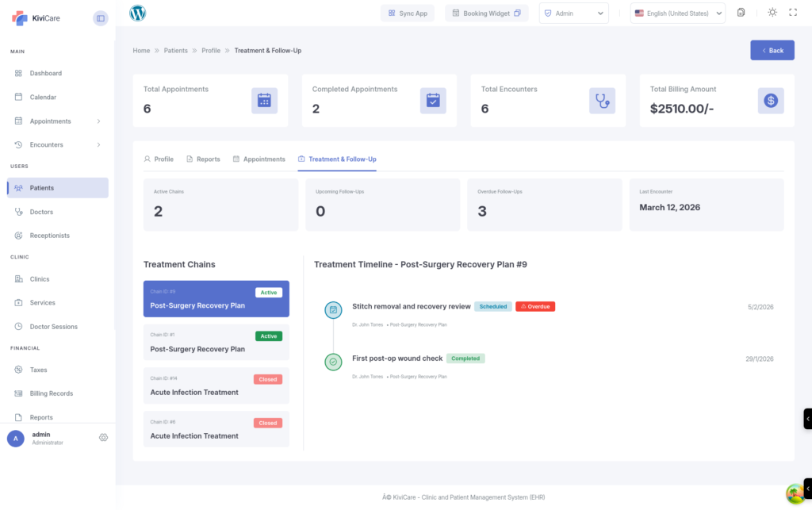The width and height of the screenshot is (812, 510).
Task: Open the clipboard icon in top bar
Action: point(741,13)
